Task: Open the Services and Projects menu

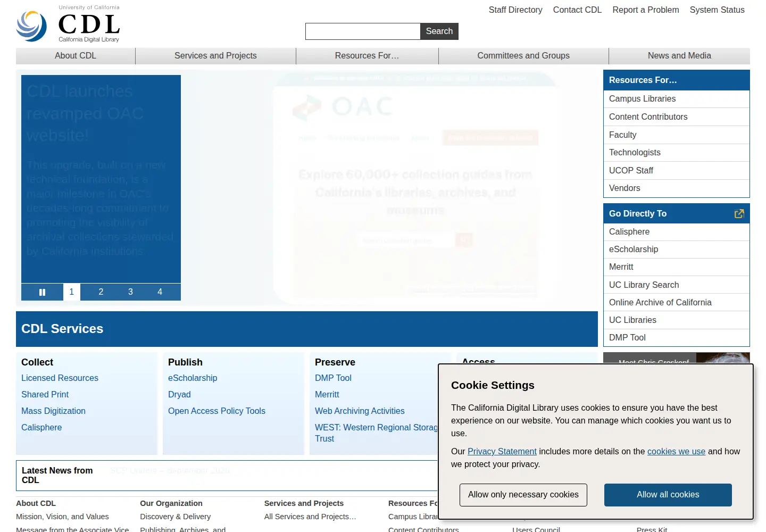Action: coord(215,56)
